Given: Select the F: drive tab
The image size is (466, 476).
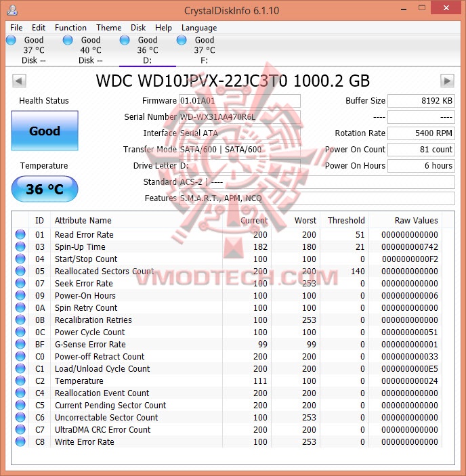Looking at the screenshot, I should [205, 50].
